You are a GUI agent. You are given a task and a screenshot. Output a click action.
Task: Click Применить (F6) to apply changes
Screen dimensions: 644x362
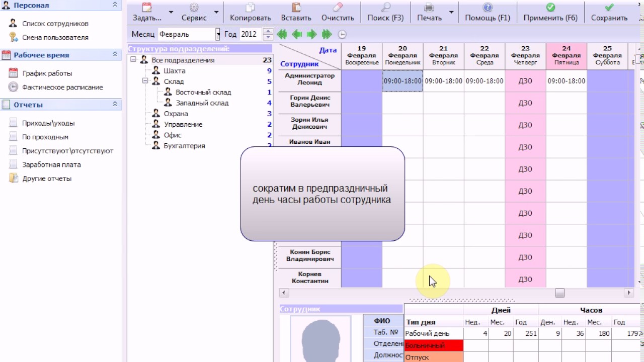[x=550, y=12]
